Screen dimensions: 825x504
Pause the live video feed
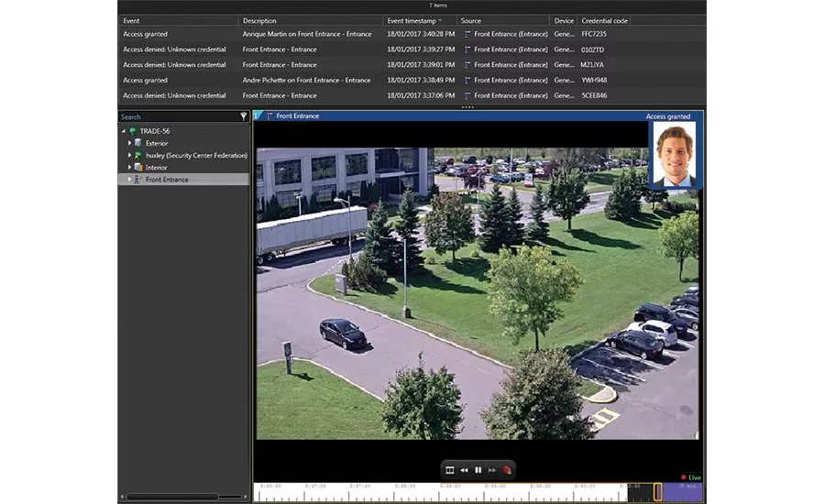478,470
